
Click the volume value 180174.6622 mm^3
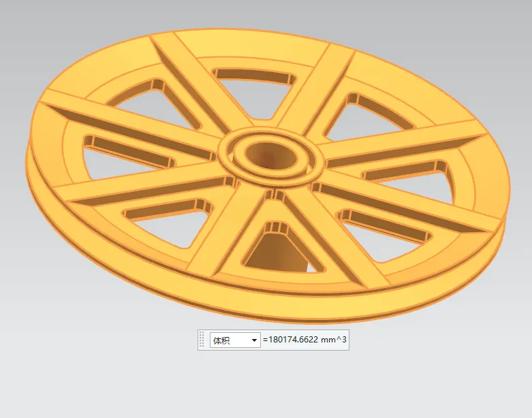click(x=304, y=340)
